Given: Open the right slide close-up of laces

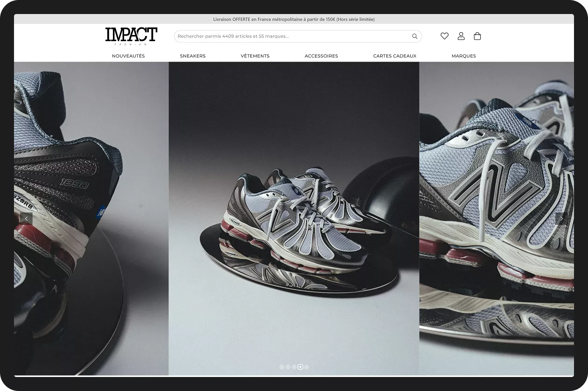Looking at the screenshot, I should click(497, 219).
